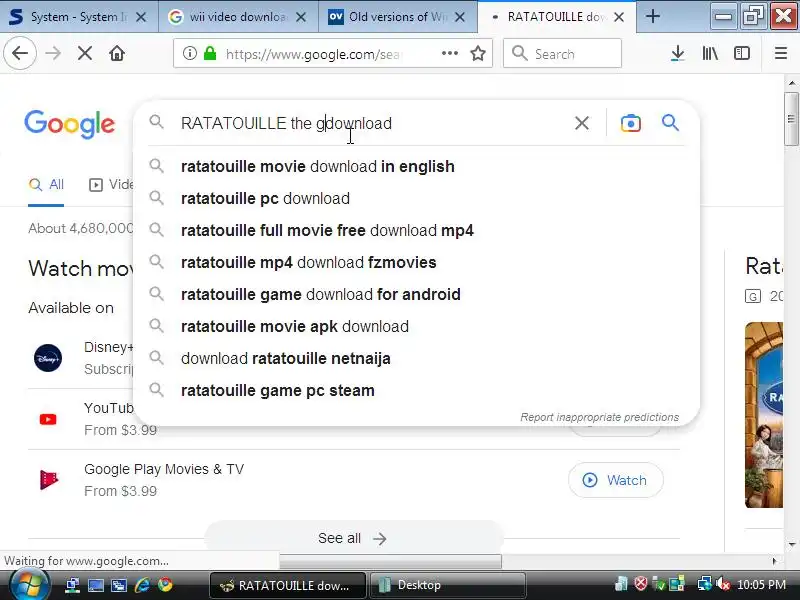This screenshot has height=600, width=800.
Task: Choose suggestion ratatouille pc download
Action: click(416, 198)
